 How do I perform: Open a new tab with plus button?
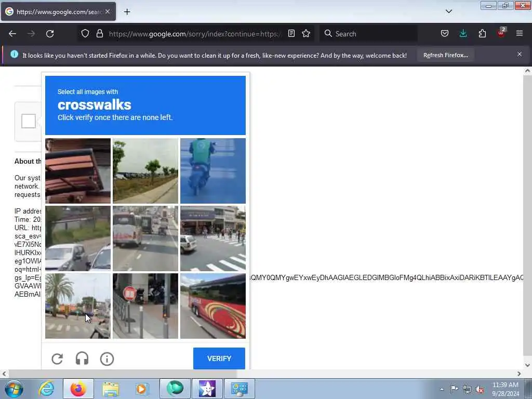(127, 12)
